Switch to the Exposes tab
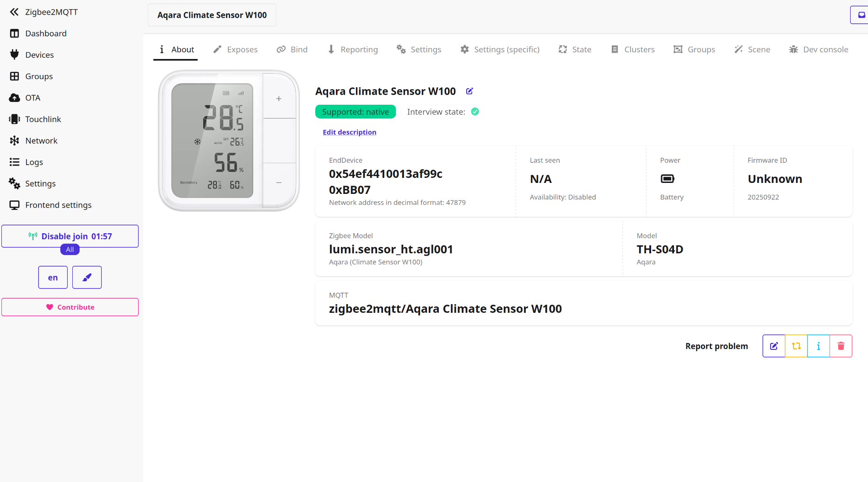This screenshot has height=482, width=868. (236, 49)
